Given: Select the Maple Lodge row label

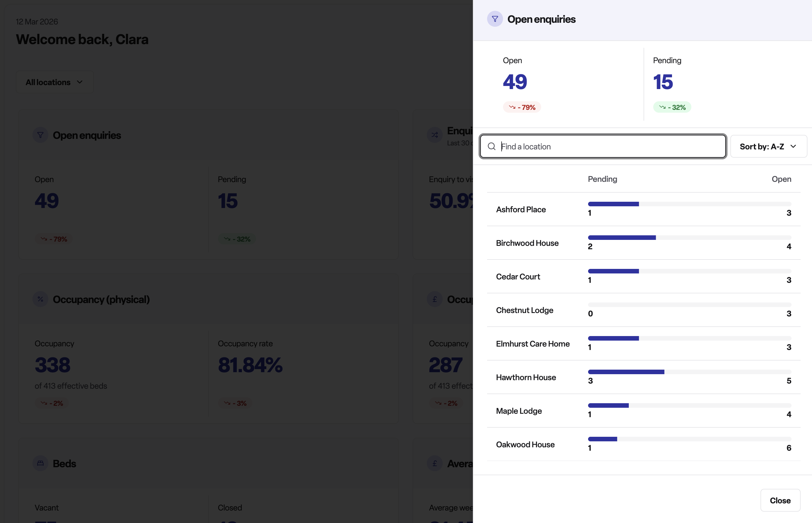Looking at the screenshot, I should [519, 411].
